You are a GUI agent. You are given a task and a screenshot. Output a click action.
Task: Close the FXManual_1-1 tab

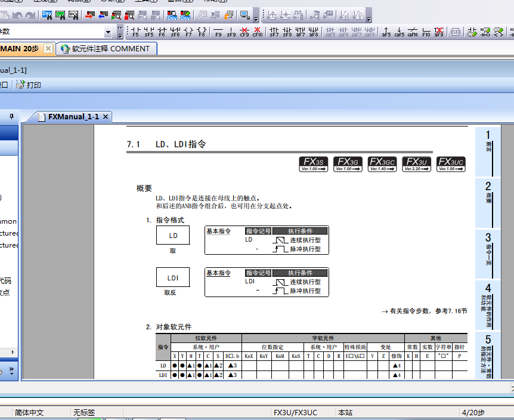click(106, 117)
